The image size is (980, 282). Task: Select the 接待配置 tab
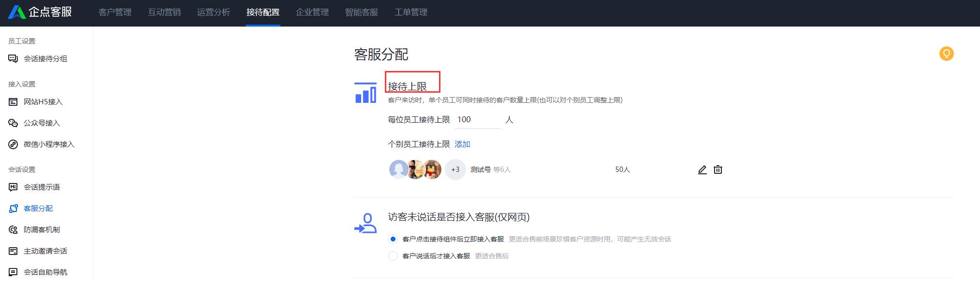263,12
